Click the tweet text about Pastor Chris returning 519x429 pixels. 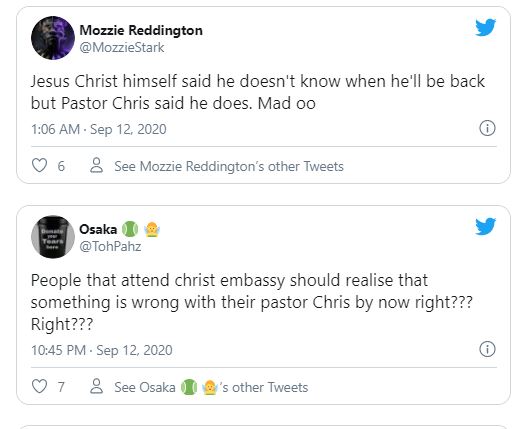tap(258, 92)
